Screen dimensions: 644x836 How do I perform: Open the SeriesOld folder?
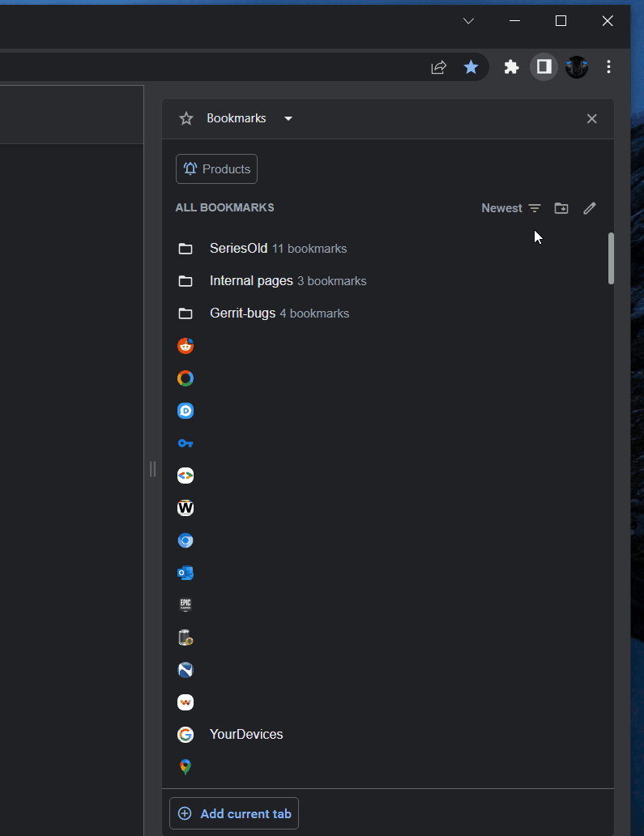[x=387, y=249]
